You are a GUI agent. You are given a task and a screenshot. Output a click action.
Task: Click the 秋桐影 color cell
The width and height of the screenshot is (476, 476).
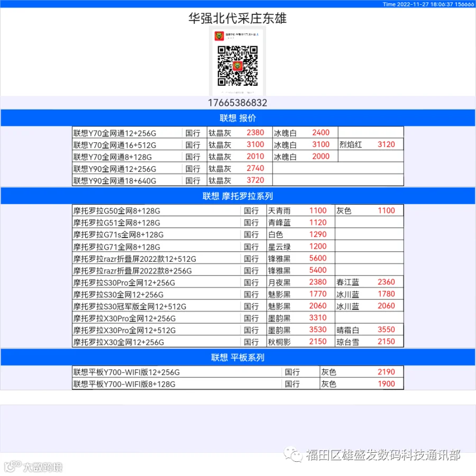[x=279, y=342]
